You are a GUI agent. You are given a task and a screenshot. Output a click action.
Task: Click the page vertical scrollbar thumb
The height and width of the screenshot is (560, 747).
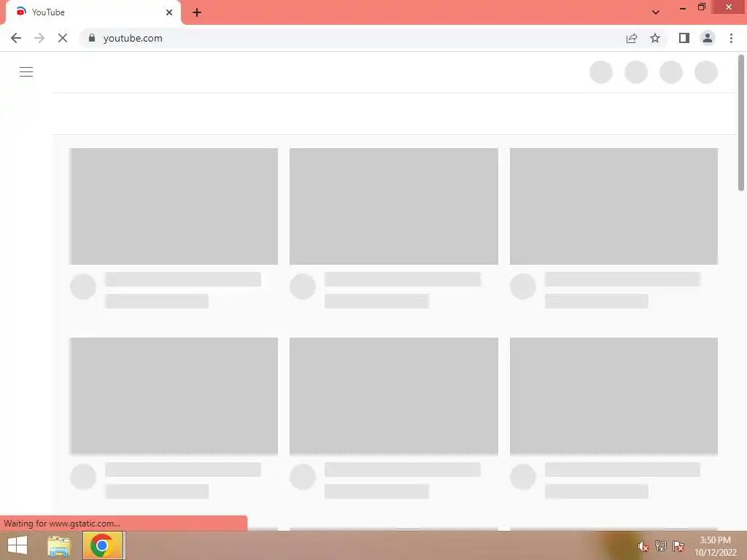coord(741,122)
